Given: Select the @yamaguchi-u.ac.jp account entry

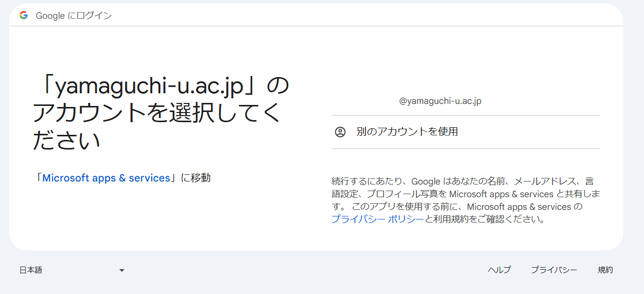Looking at the screenshot, I should tap(465, 101).
